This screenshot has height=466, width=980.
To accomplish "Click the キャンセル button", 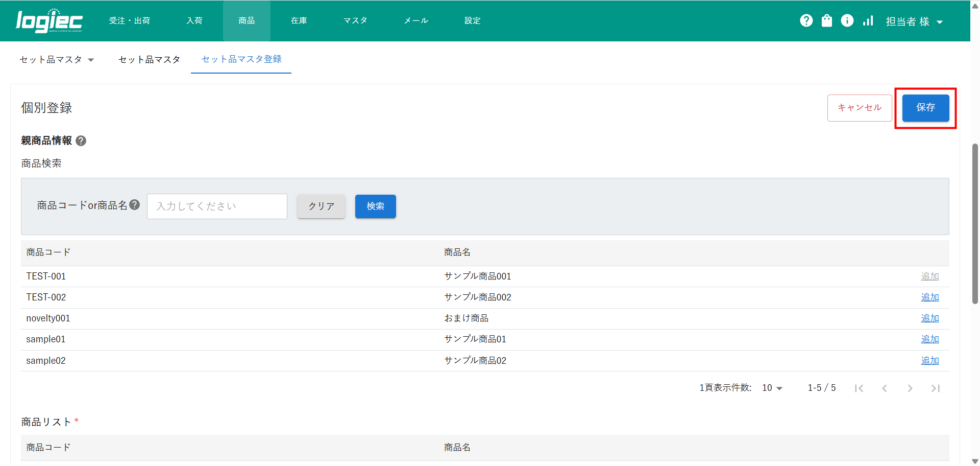I will 859,108.
